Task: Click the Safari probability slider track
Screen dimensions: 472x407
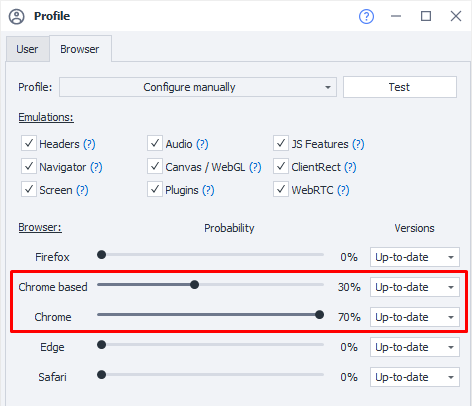Action: [211, 375]
